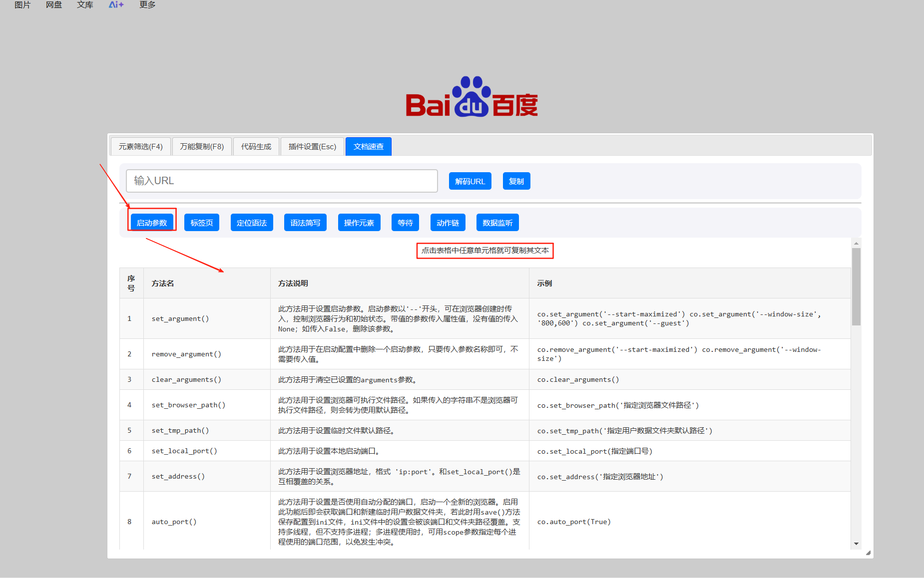
Task: Click the table scrollbar up arrow
Action: click(x=856, y=244)
